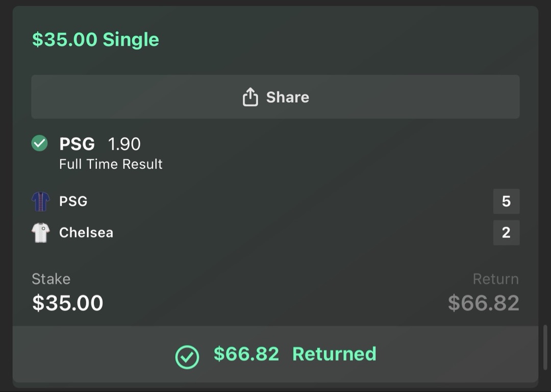Click the share arrow icon

pyautogui.click(x=250, y=97)
